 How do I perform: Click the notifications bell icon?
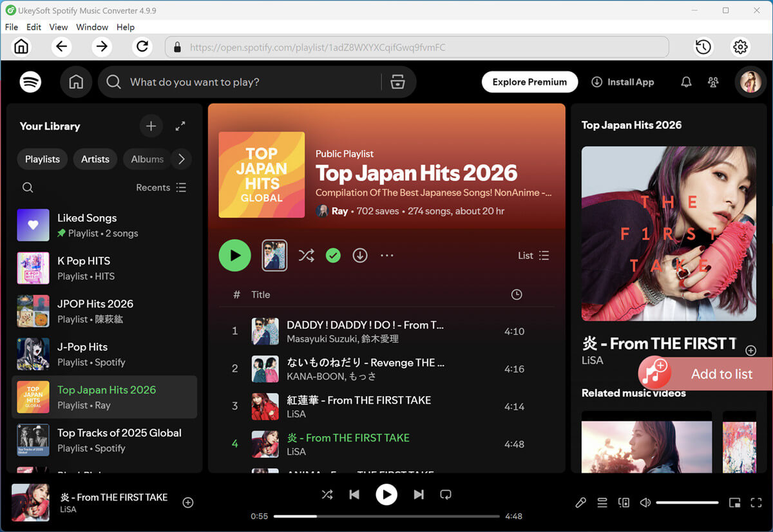685,82
